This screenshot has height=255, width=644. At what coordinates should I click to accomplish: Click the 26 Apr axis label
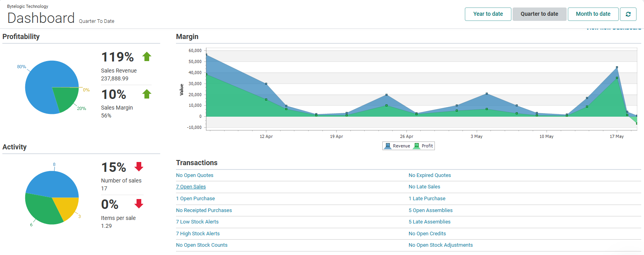pos(406,136)
